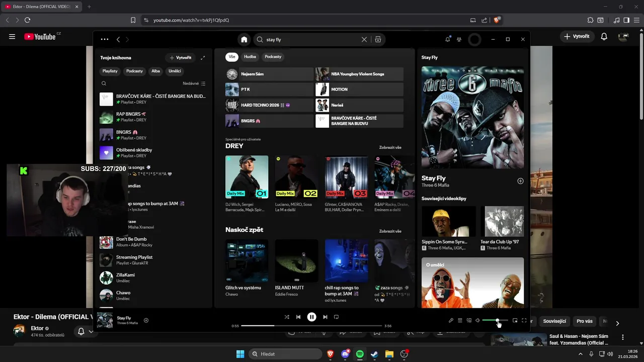644x362 pixels.
Task: Open YouTube hamburger guide menu
Action: (12, 36)
